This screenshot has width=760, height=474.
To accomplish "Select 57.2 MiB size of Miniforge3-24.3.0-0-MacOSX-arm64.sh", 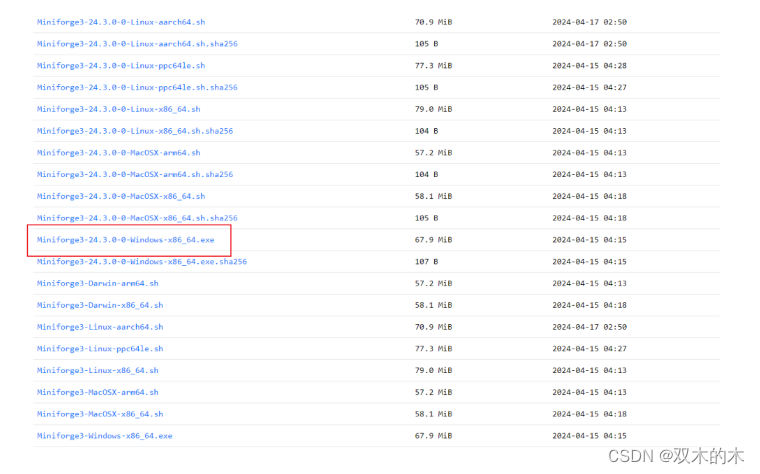I will pos(433,153).
